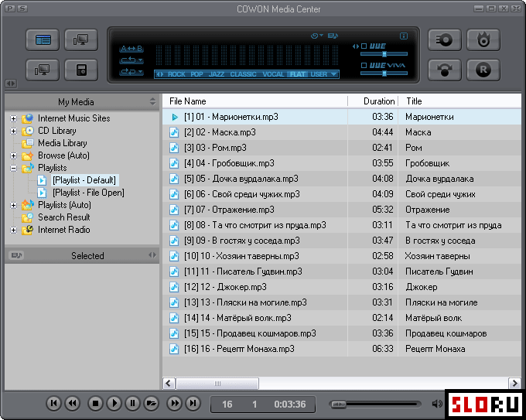The image size is (526, 420).
Task: Click the speaker mute icon
Action: coord(437,404)
